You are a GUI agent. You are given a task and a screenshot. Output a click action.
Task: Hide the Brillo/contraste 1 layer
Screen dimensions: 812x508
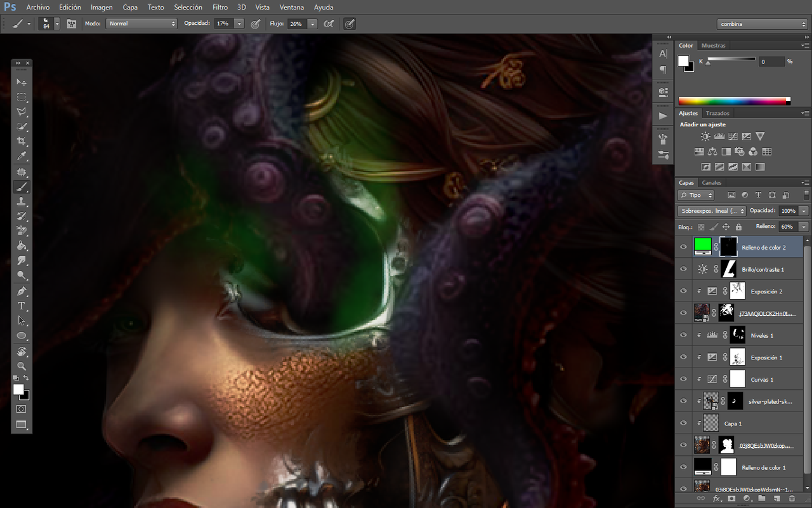coord(683,269)
